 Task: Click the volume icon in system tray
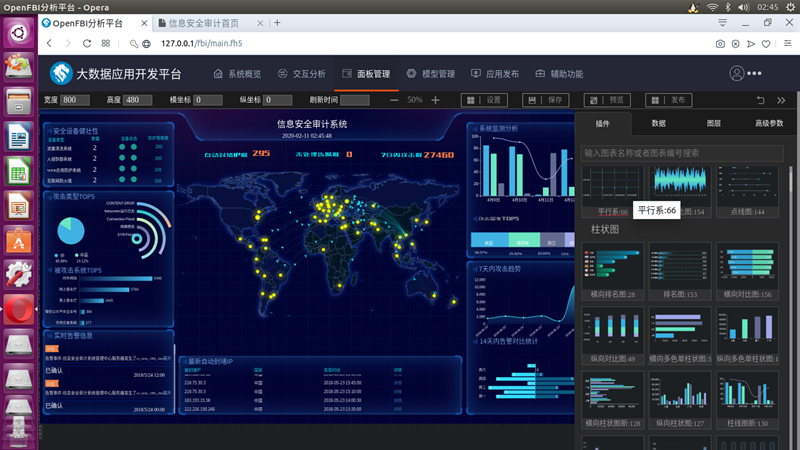click(x=743, y=7)
